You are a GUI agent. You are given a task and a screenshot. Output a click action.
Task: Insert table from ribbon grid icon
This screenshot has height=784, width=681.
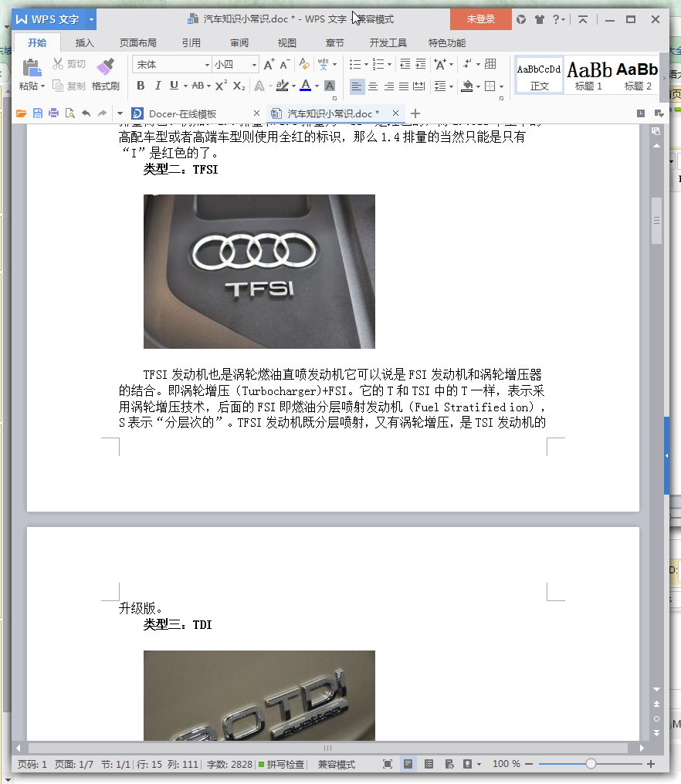click(491, 64)
